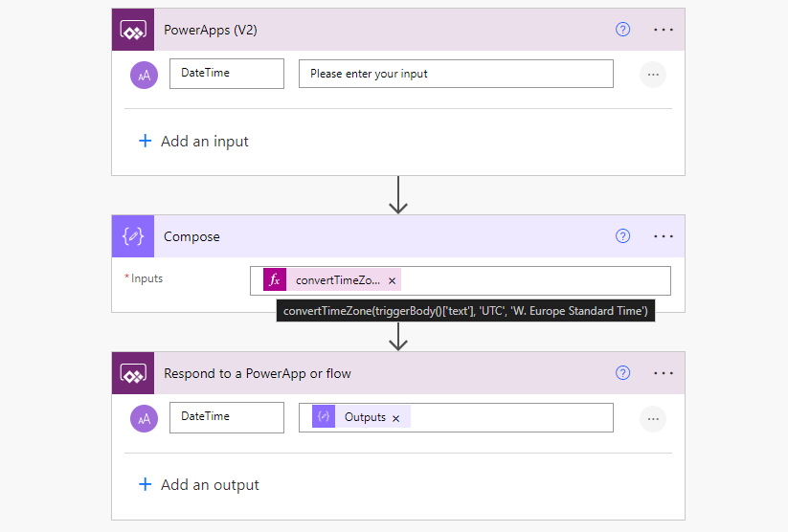Open options menu for trigger DateTime input
Viewport: 788px width, 532px height.
[653, 75]
